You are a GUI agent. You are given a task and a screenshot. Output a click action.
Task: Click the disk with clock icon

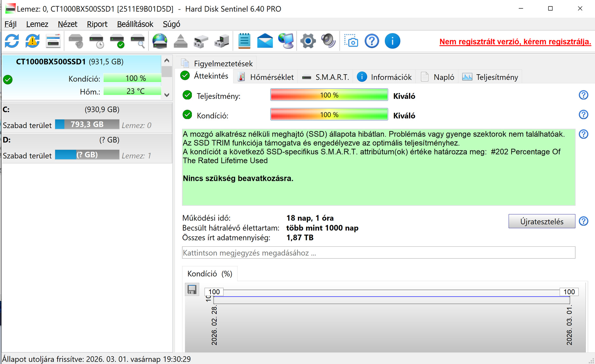pyautogui.click(x=96, y=41)
